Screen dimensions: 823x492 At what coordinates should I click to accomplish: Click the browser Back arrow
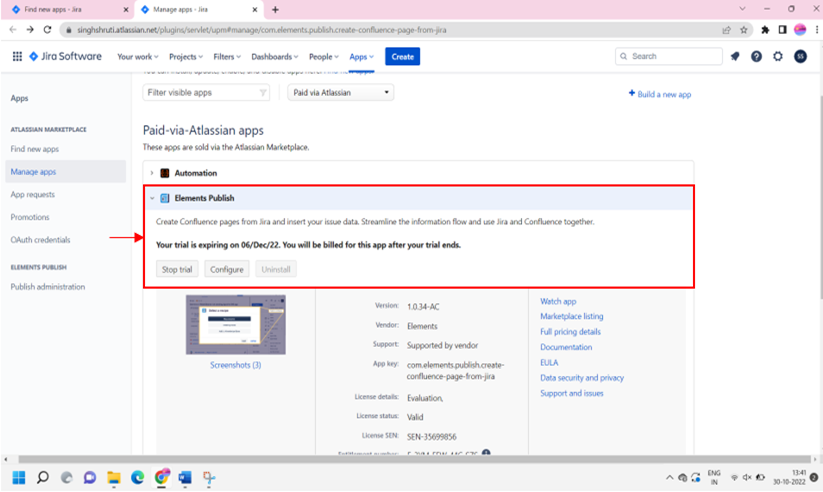(13, 30)
